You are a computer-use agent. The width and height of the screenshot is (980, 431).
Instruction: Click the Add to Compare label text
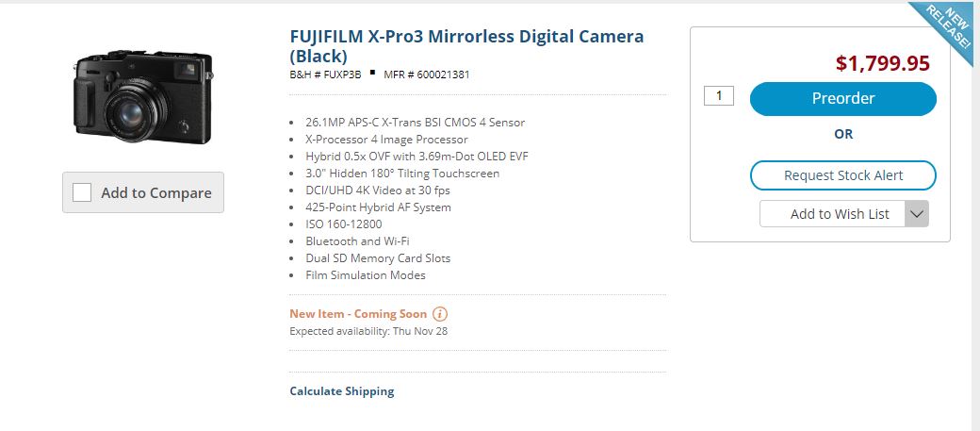[x=156, y=193]
